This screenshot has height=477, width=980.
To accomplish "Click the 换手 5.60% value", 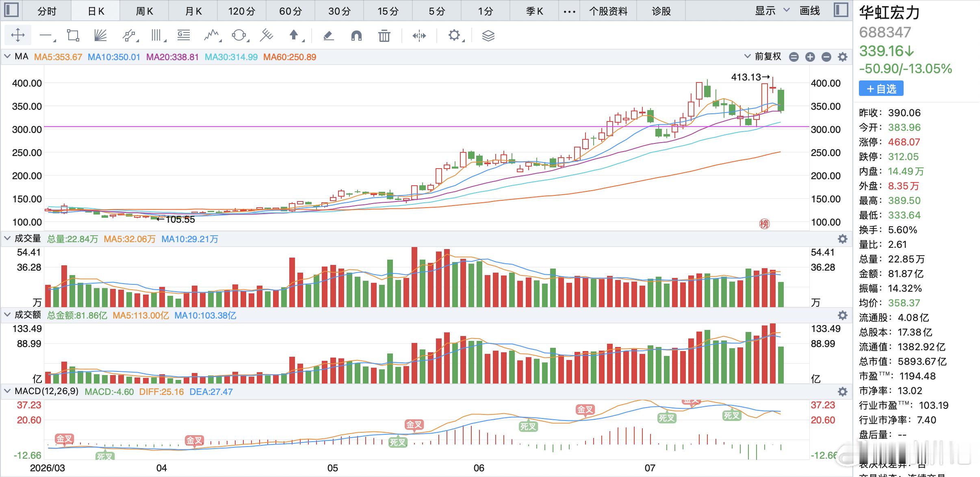I will pyautogui.click(x=902, y=230).
